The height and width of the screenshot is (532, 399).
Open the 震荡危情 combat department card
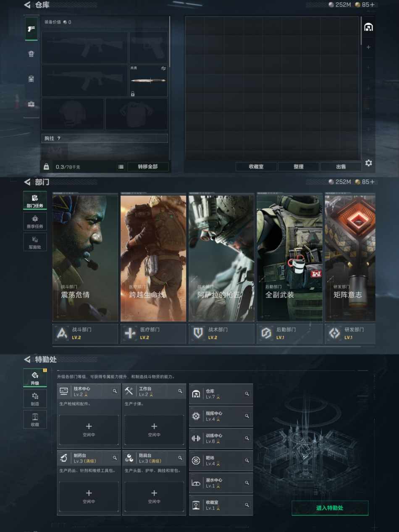pyautogui.click(x=85, y=258)
